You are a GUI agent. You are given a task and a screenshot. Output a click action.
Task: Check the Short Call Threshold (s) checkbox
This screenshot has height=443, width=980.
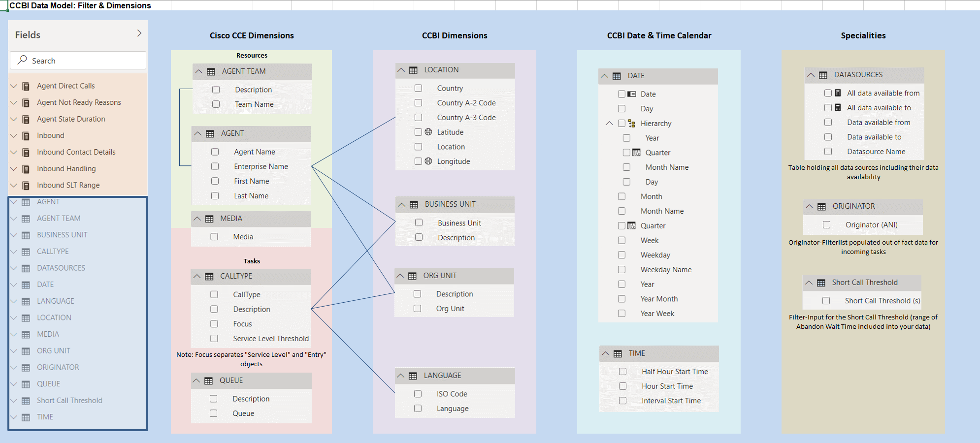pos(826,300)
